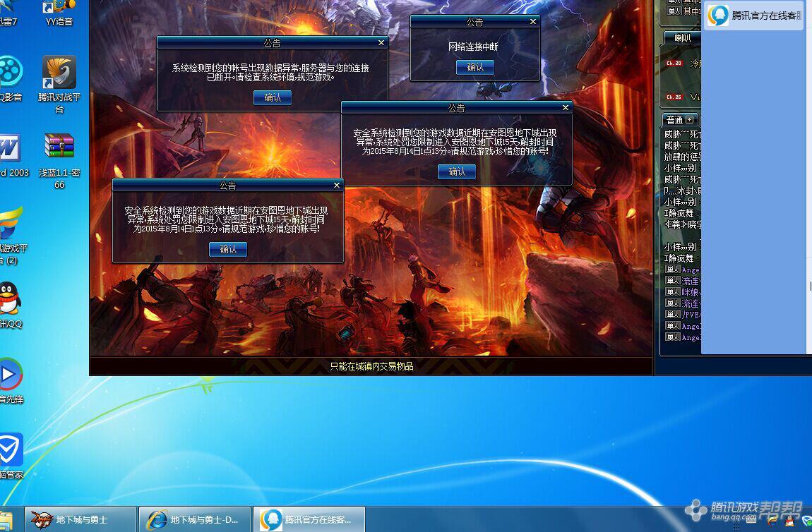
Task: Open the YY语音 desktop shortcut
Action: pos(59,13)
